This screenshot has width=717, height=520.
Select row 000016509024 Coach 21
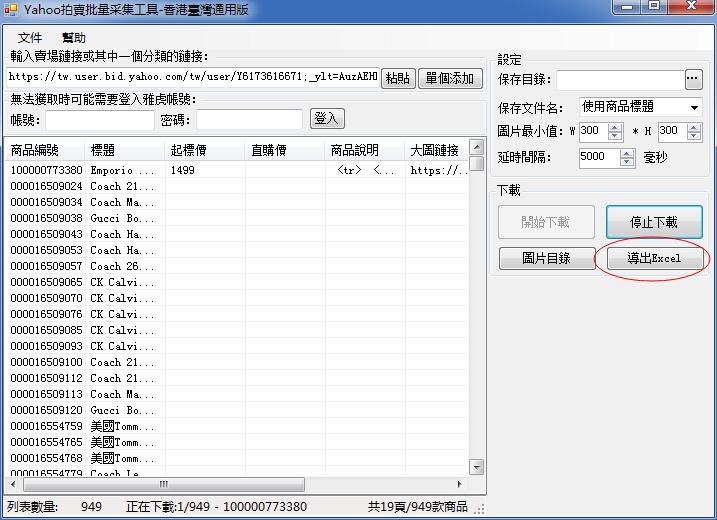[x=236, y=186]
